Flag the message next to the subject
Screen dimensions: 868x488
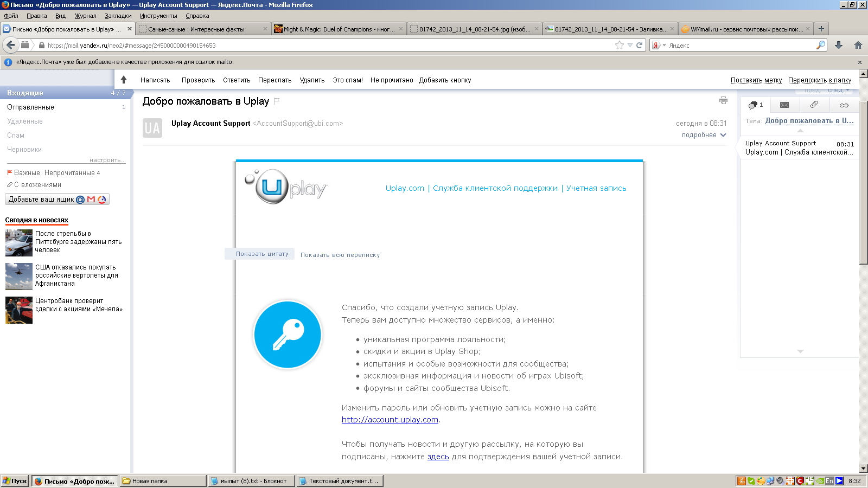[x=277, y=101]
